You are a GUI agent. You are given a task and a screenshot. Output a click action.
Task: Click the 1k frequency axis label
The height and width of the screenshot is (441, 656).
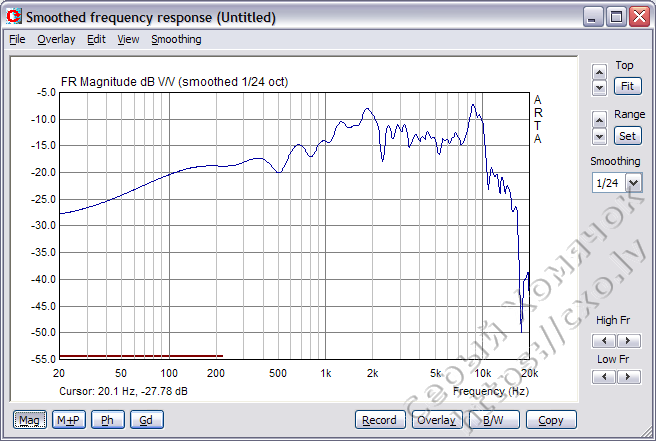click(x=325, y=373)
